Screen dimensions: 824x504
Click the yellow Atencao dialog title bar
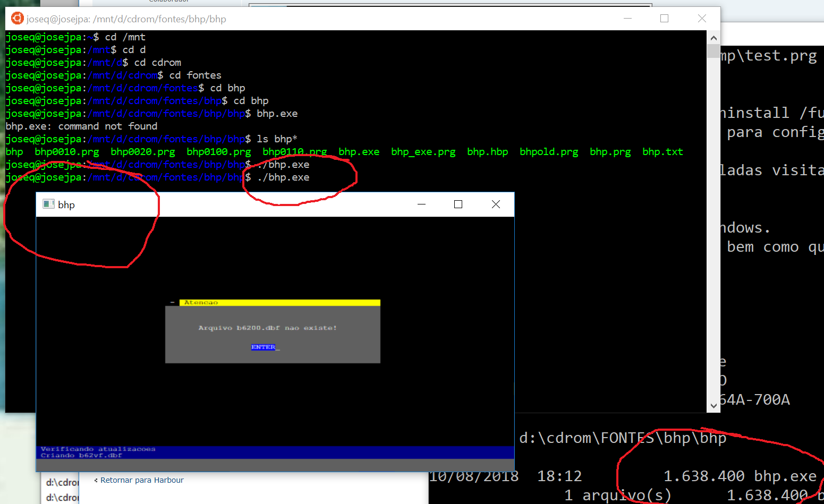279,303
